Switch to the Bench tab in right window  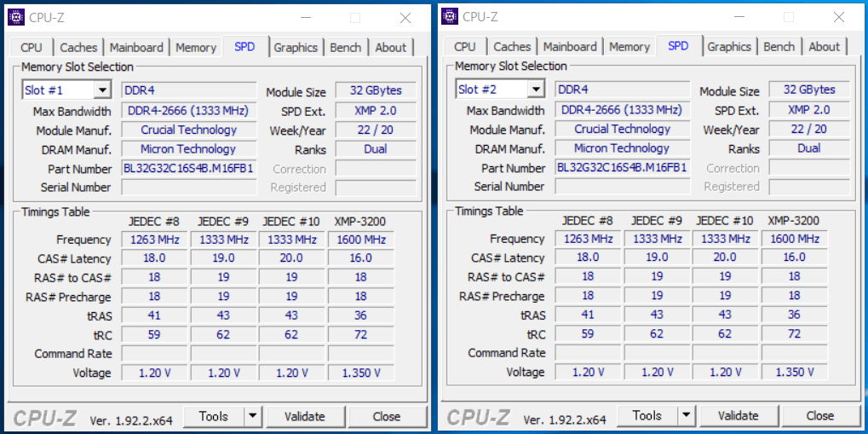[x=779, y=47]
